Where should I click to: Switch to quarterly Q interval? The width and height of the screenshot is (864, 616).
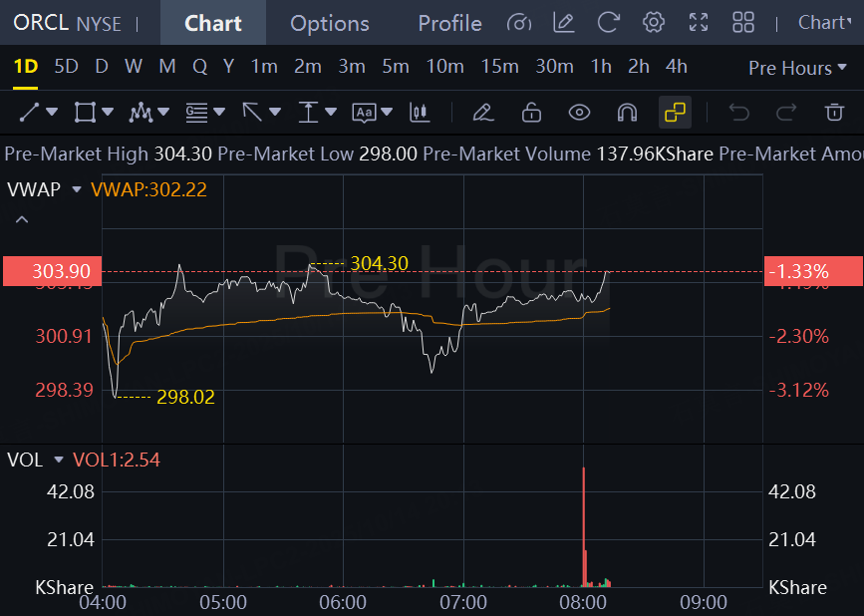(199, 67)
